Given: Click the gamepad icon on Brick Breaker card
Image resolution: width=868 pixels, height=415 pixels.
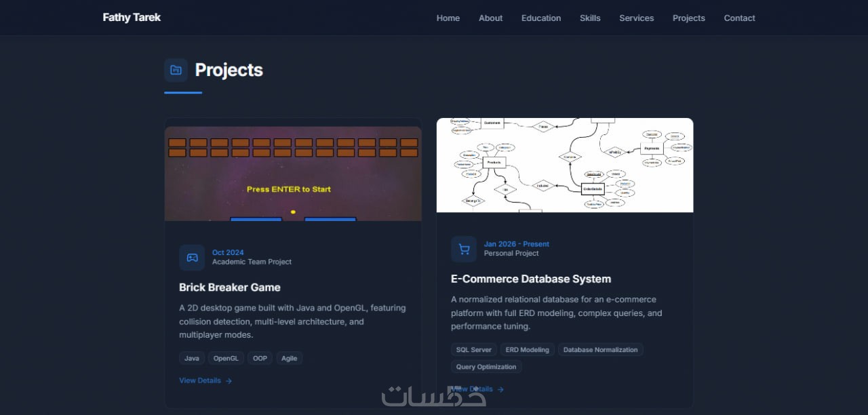Looking at the screenshot, I should (x=192, y=258).
